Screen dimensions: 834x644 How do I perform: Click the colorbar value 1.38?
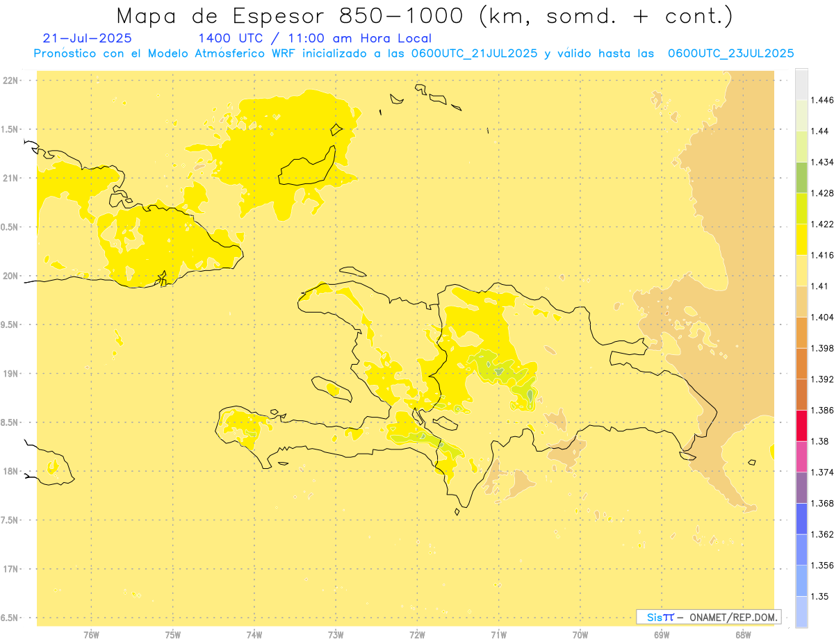pos(819,441)
